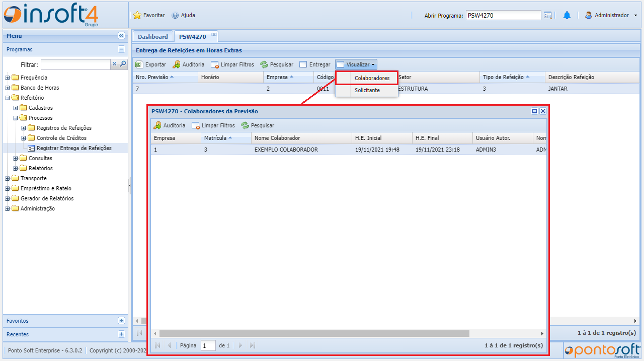Click the Página number input field
This screenshot has width=644, height=361.
(x=208, y=345)
